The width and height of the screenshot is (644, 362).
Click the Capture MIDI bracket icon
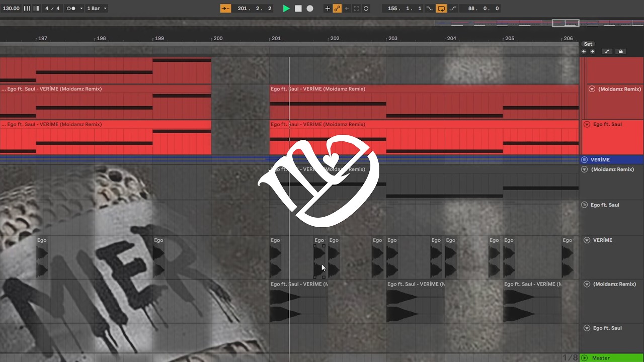(x=357, y=9)
